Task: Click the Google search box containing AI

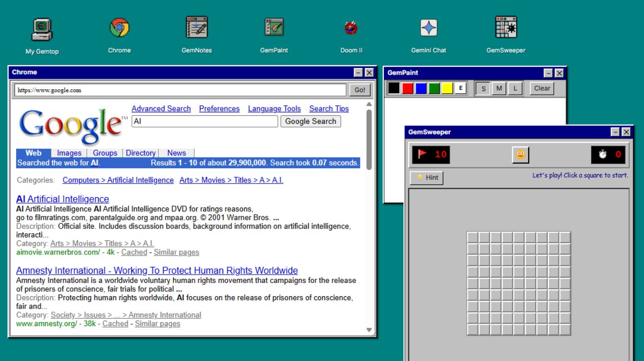Action: pyautogui.click(x=205, y=122)
